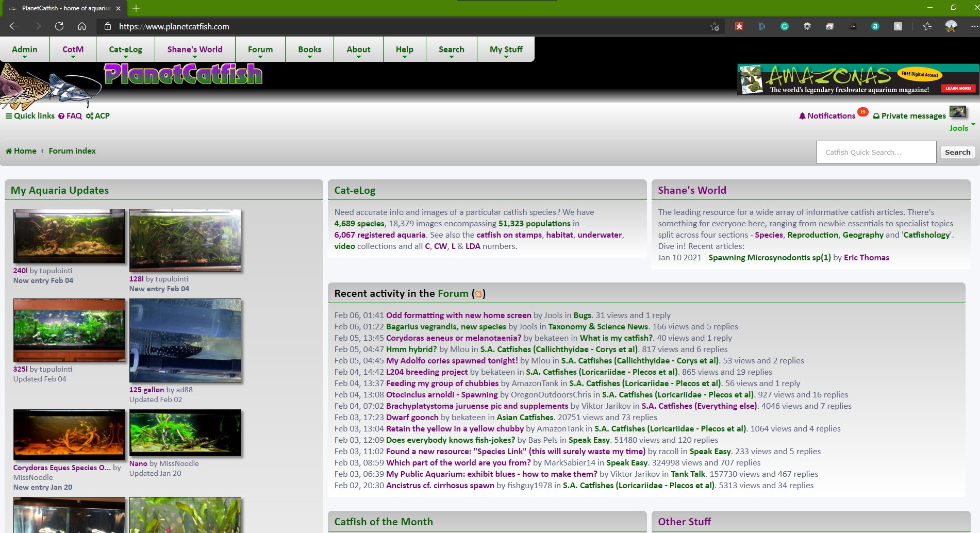Open the LDA numbers link
980x533 pixels.
(x=473, y=246)
